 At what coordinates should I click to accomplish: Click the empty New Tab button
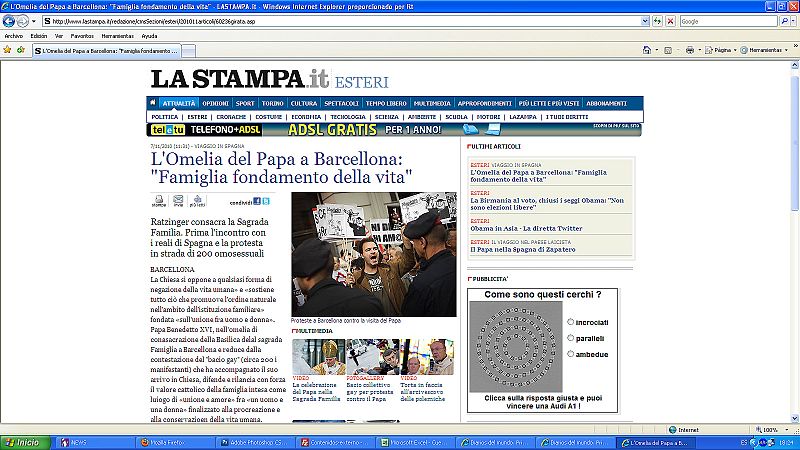[x=188, y=51]
